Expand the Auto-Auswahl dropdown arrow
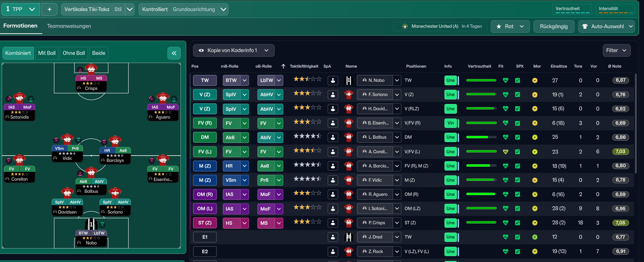The width and height of the screenshot is (644, 262). [631, 26]
